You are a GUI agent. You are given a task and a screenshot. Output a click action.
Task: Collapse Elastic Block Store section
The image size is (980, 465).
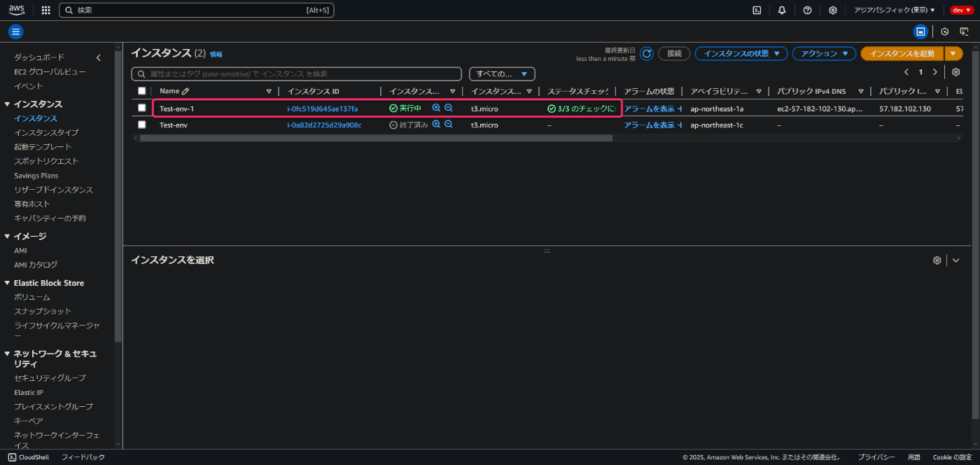(x=7, y=283)
